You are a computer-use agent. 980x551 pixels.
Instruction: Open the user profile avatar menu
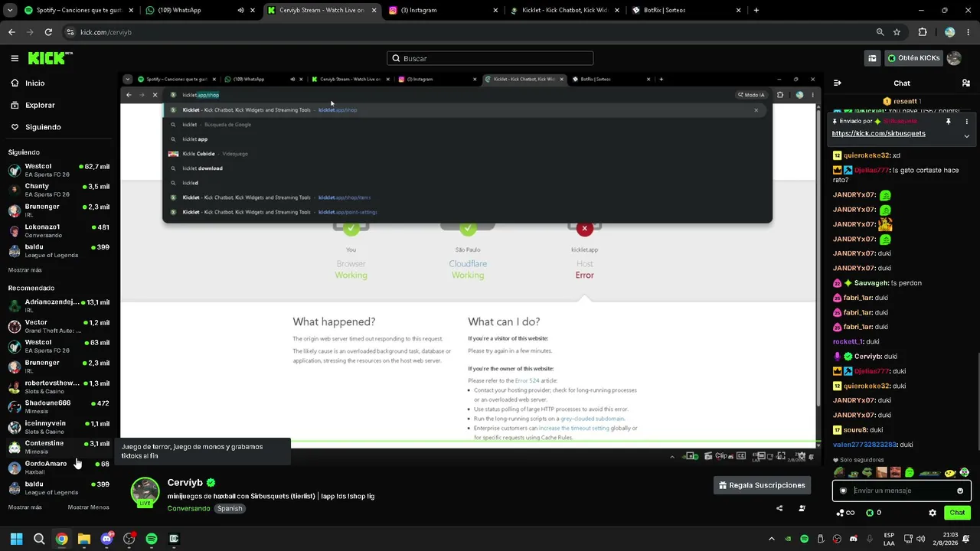[x=954, y=58]
